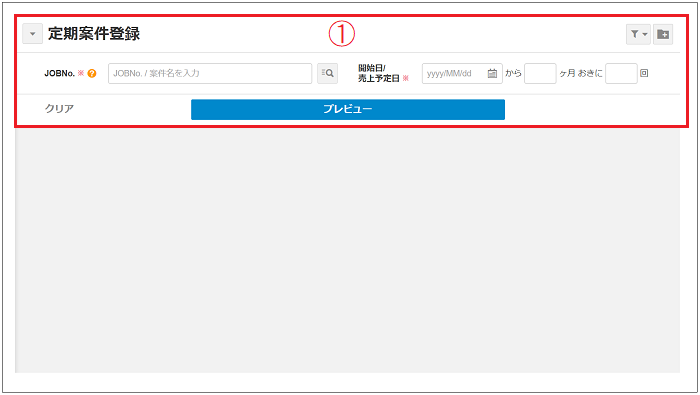Click the 開始日 date input field

click(x=462, y=73)
